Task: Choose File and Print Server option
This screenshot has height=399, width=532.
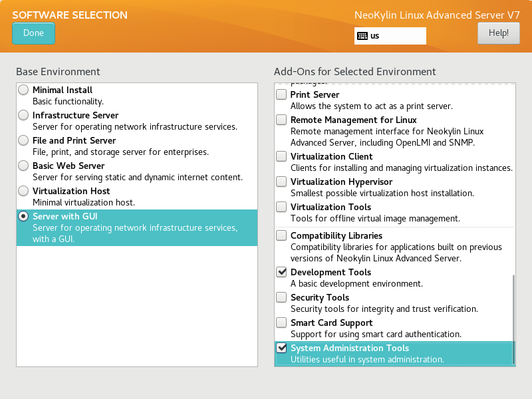Action: point(23,140)
